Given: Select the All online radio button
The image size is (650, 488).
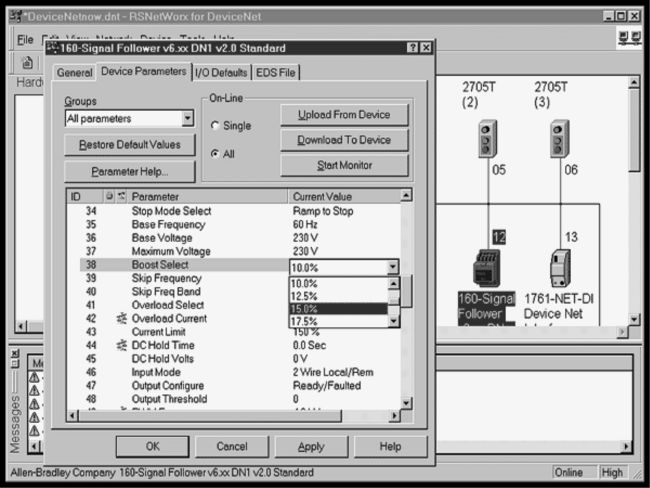Looking at the screenshot, I should click(215, 154).
